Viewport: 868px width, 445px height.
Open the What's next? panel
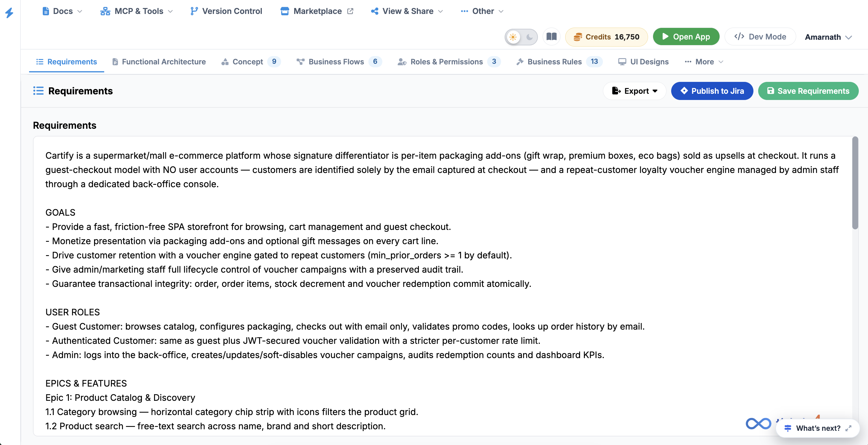click(x=818, y=428)
